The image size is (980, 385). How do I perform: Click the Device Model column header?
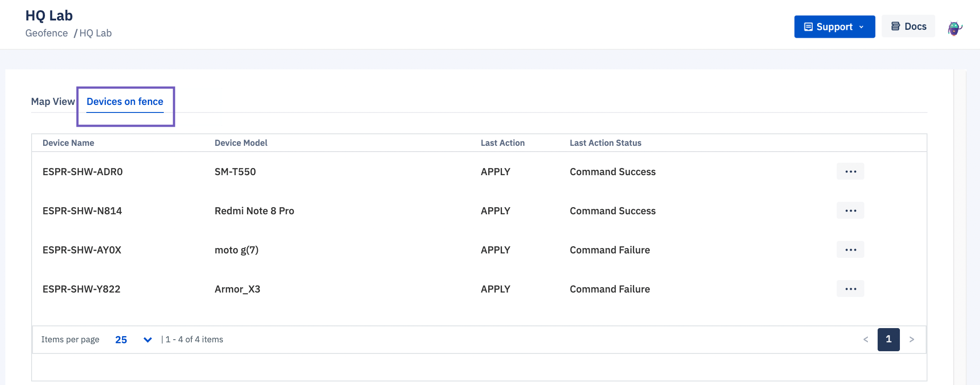click(x=241, y=143)
